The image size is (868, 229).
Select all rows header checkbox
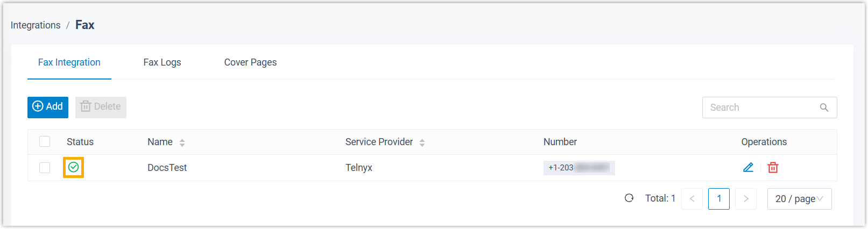[x=45, y=141]
